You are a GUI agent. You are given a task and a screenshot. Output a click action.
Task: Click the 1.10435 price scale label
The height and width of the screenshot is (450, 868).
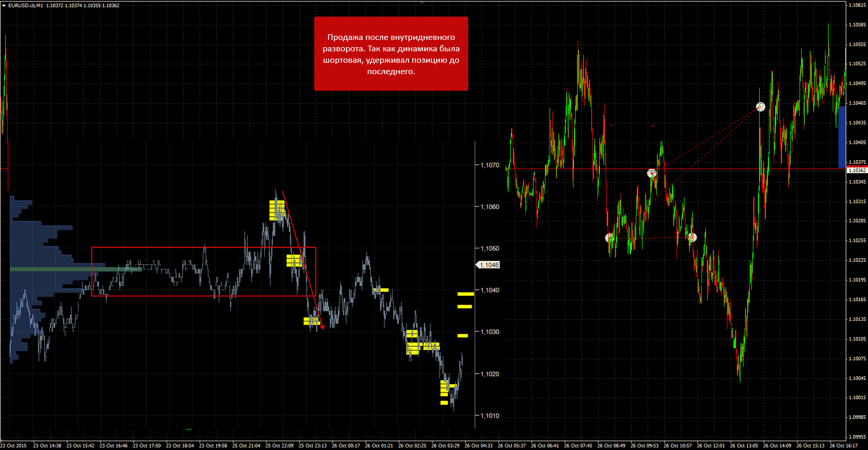pyautogui.click(x=857, y=122)
